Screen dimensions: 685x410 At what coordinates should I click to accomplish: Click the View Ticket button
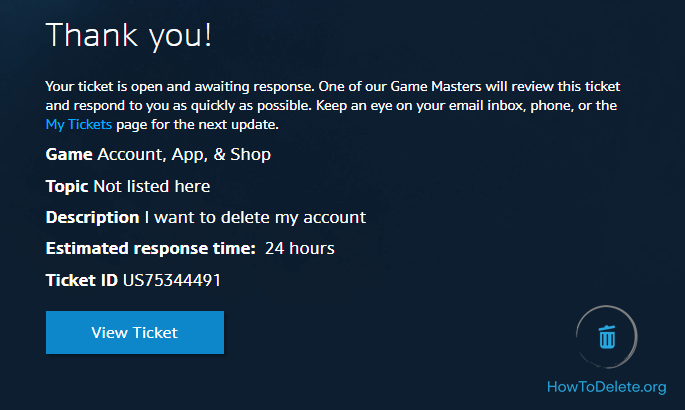pyautogui.click(x=134, y=333)
